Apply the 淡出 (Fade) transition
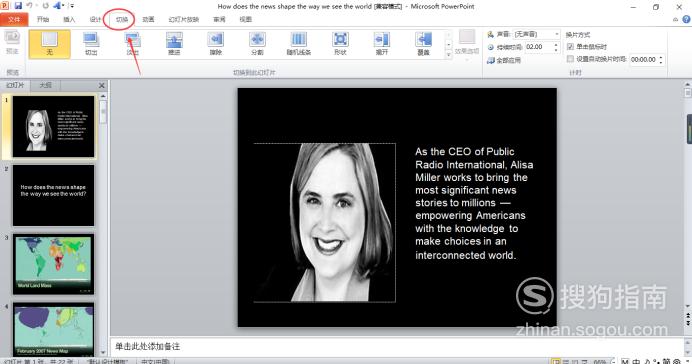The height and width of the screenshot is (364, 692). [x=132, y=44]
